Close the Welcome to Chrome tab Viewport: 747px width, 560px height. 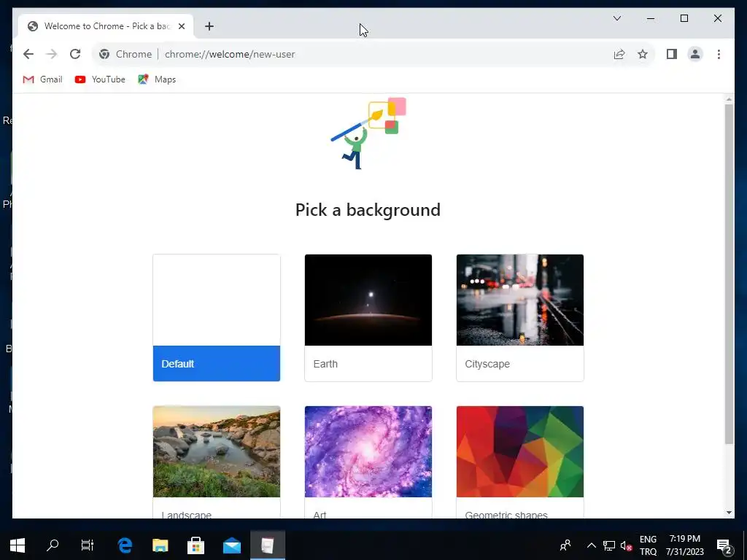tap(182, 26)
